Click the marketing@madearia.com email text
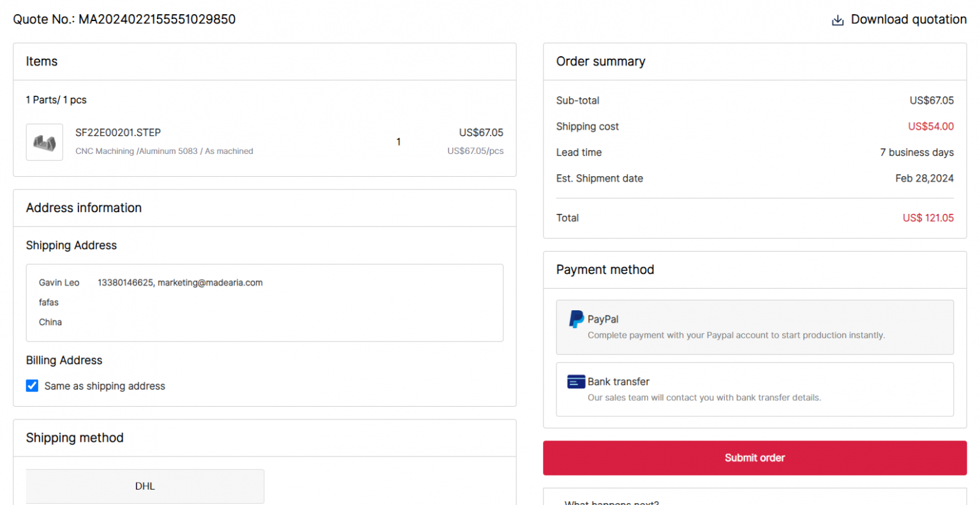Screen dimensions: 980x505 [210, 283]
